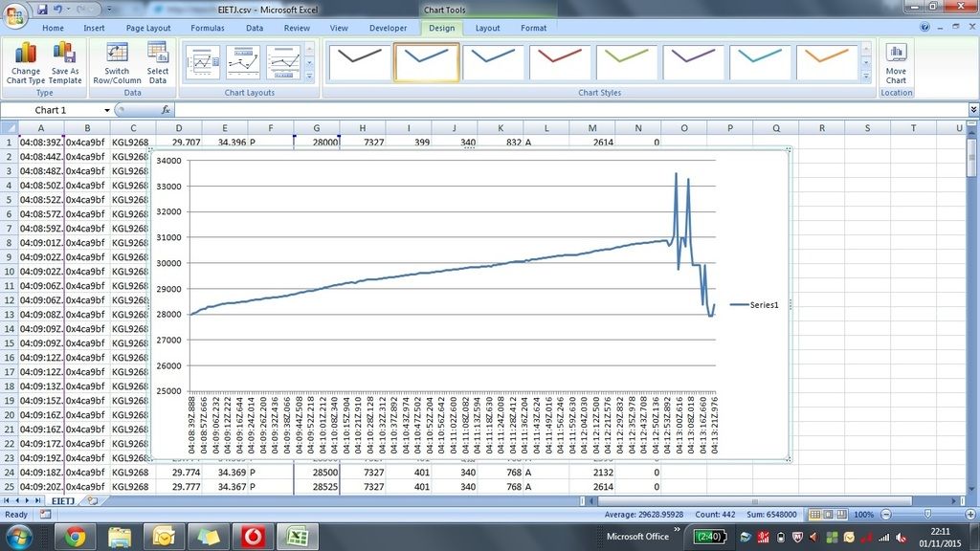
Task: Apply third chart layout thumbnail
Action: 283,62
